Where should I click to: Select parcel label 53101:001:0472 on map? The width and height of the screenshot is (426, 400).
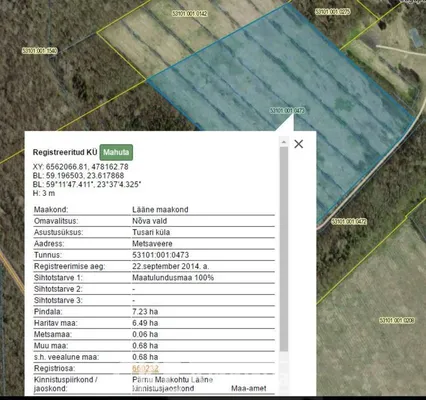[x=349, y=221]
